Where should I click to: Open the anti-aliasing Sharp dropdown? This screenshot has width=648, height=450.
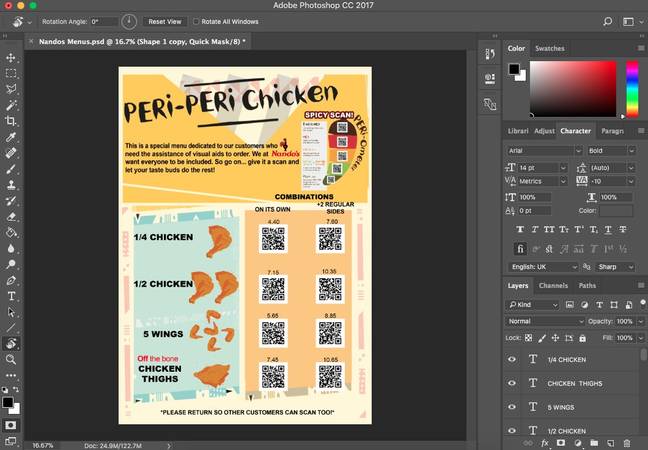click(615, 267)
